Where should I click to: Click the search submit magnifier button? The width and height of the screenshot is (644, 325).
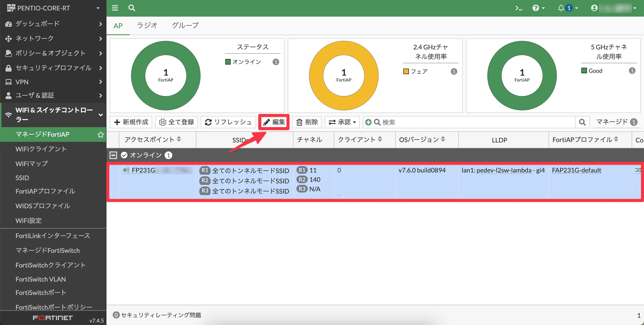point(582,122)
